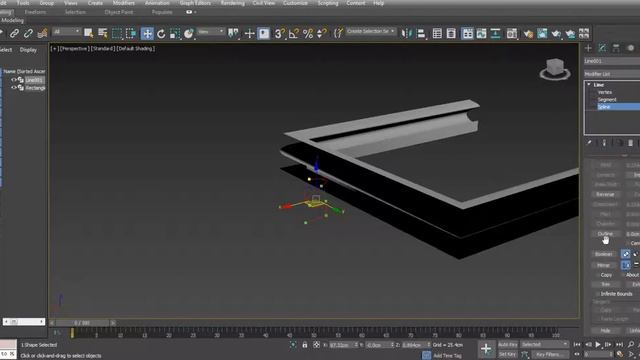Switch to the Freeform ribbon tab
640x360 pixels.
(x=36, y=12)
